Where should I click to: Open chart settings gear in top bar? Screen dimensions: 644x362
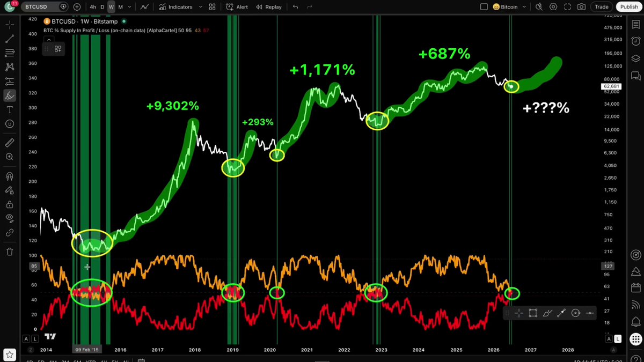click(553, 7)
